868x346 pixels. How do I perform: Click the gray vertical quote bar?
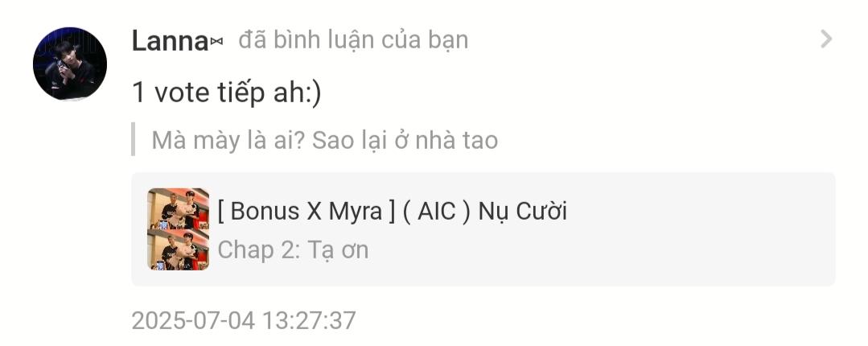134,139
